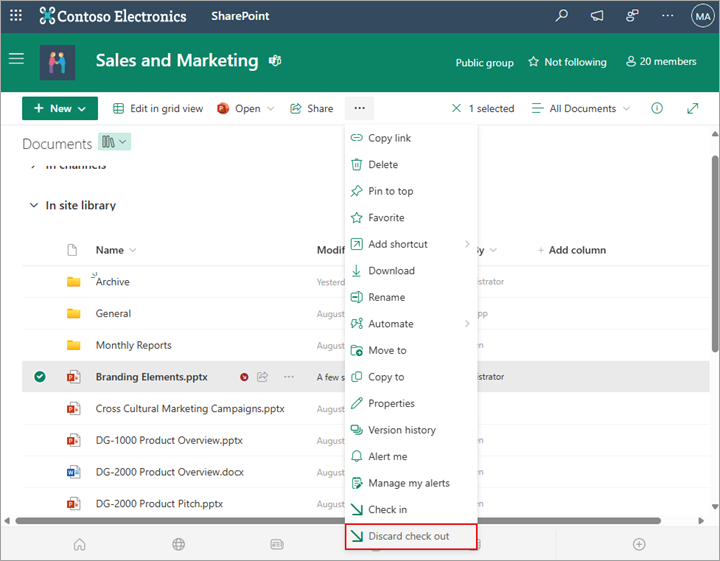The height and width of the screenshot is (561, 720).
Task: Open the information details pane icon
Action: click(x=657, y=108)
